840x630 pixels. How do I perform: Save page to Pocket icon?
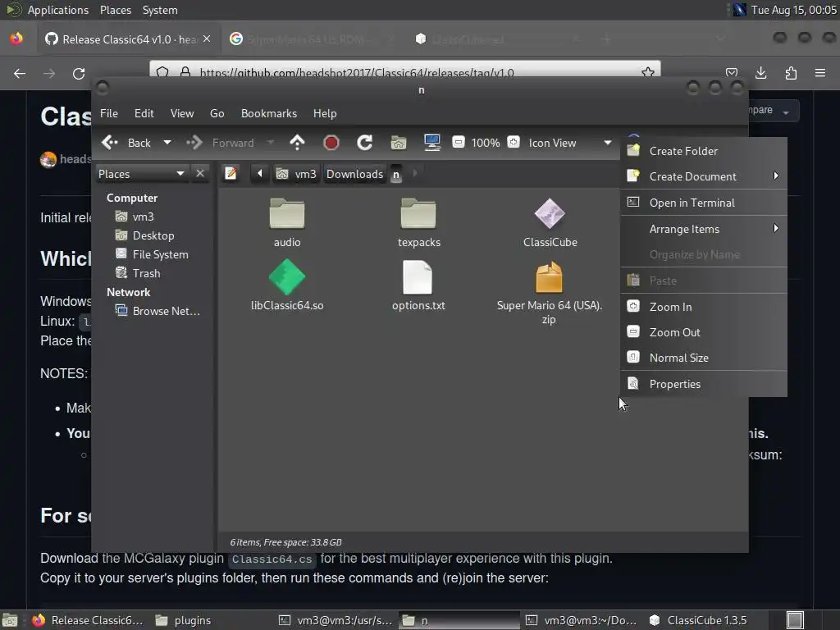(x=731, y=73)
